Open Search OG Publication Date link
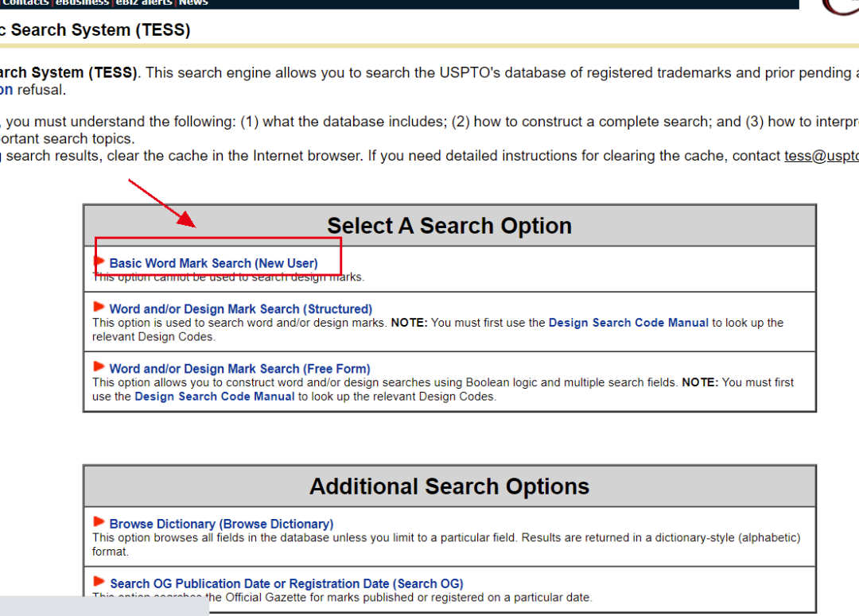This screenshot has height=616, width=859. click(x=286, y=583)
